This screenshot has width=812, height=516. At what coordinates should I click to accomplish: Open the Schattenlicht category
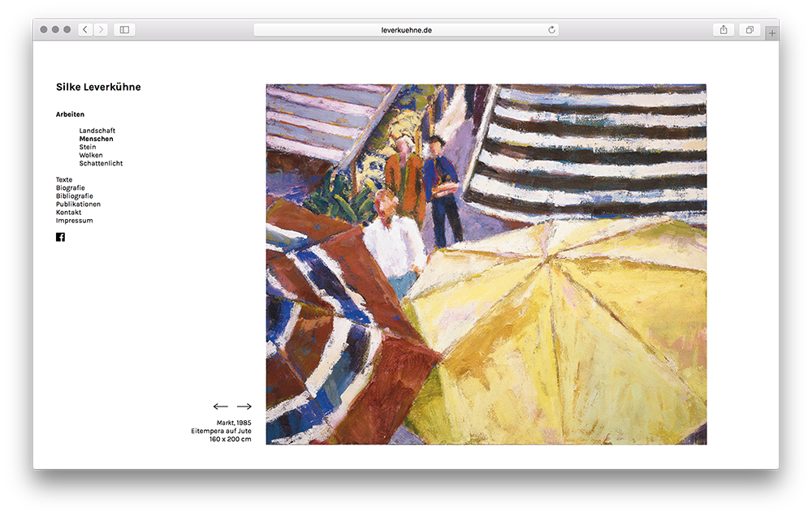(x=101, y=163)
